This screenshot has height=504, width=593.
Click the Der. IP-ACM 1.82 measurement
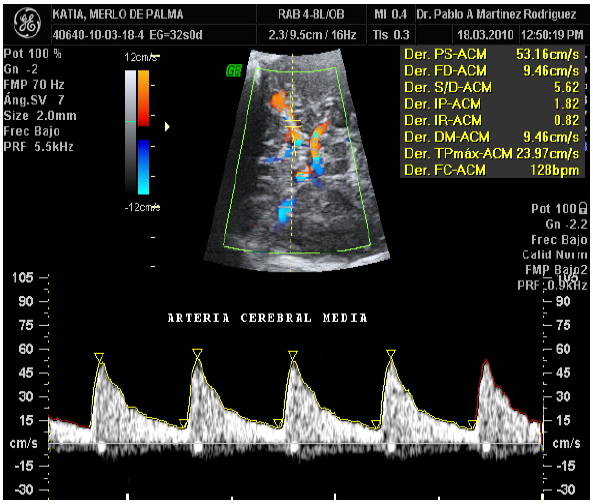point(492,104)
